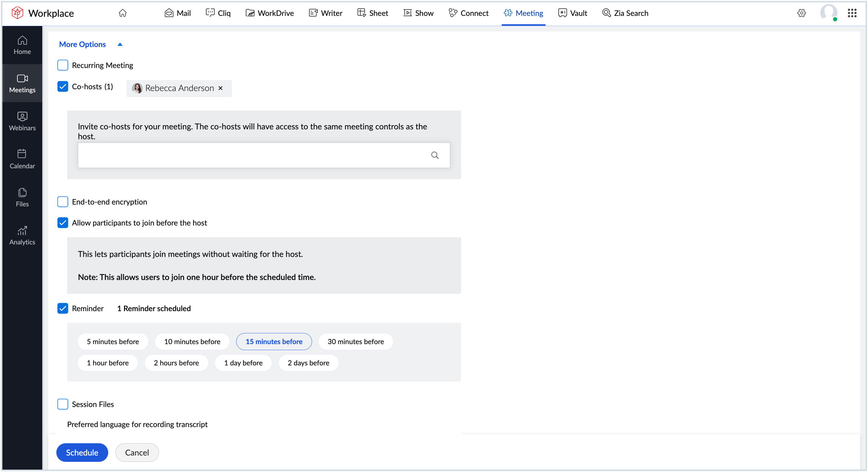Open the Show presentation app
Viewport: 868px width, 472px height.
pyautogui.click(x=418, y=13)
